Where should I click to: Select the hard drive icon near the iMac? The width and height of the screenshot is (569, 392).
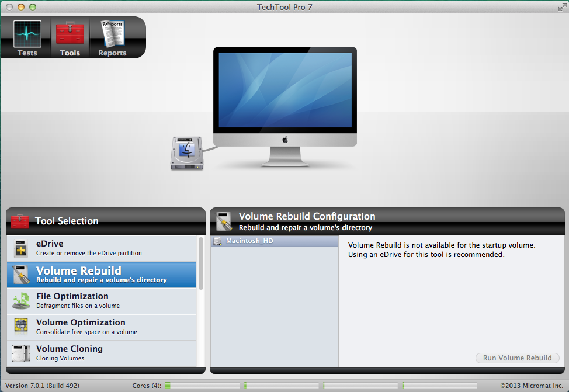point(187,153)
